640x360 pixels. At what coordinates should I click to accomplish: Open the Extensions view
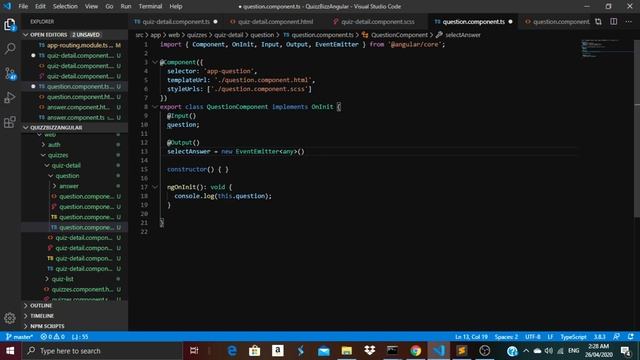(10, 122)
